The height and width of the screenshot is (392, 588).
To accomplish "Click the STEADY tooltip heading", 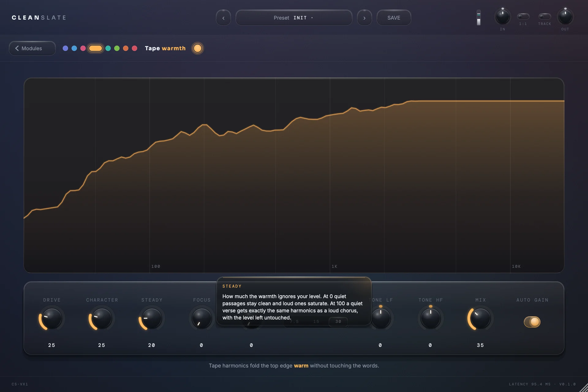I will [232, 286].
